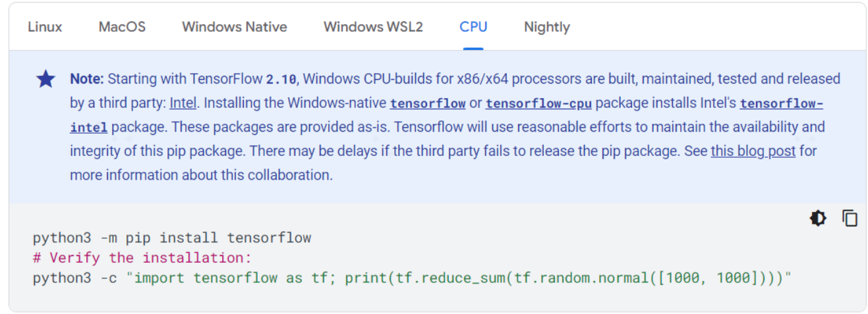The image size is (868, 314).
Task: Select the Windows Native tab
Action: (x=234, y=27)
